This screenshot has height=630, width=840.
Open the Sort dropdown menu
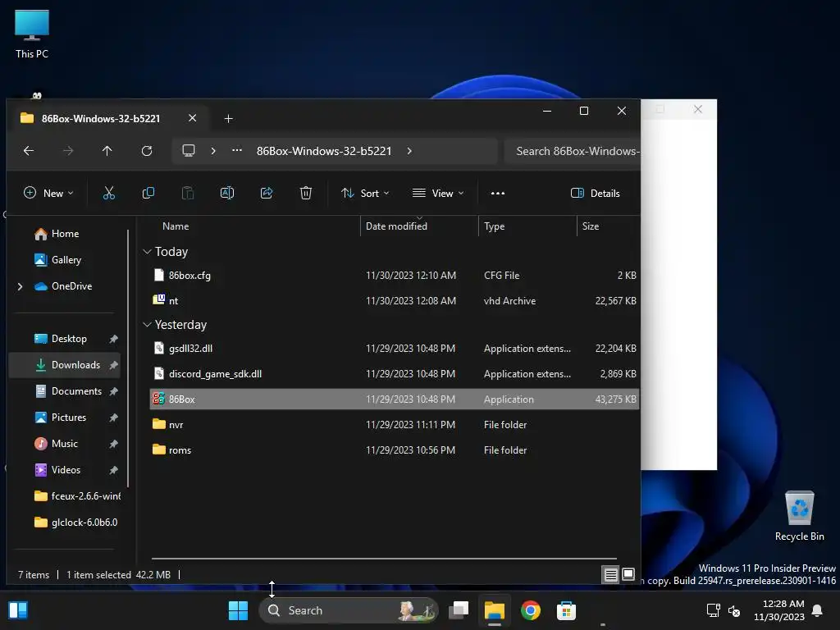tap(365, 194)
